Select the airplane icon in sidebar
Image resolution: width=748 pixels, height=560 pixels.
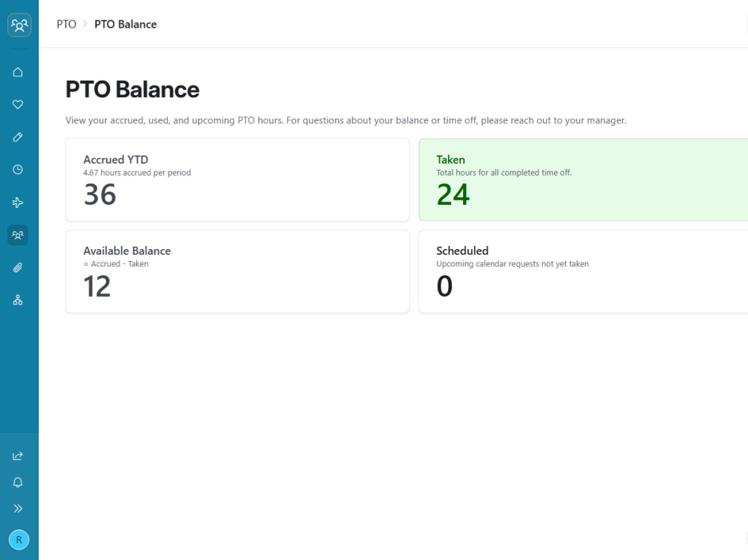pyautogui.click(x=18, y=203)
